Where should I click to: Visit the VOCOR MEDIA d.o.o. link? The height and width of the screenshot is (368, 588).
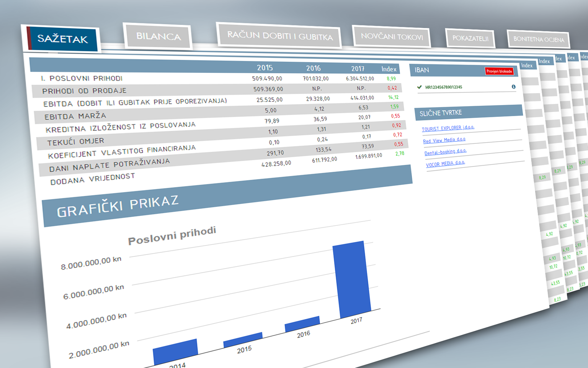tap(445, 164)
